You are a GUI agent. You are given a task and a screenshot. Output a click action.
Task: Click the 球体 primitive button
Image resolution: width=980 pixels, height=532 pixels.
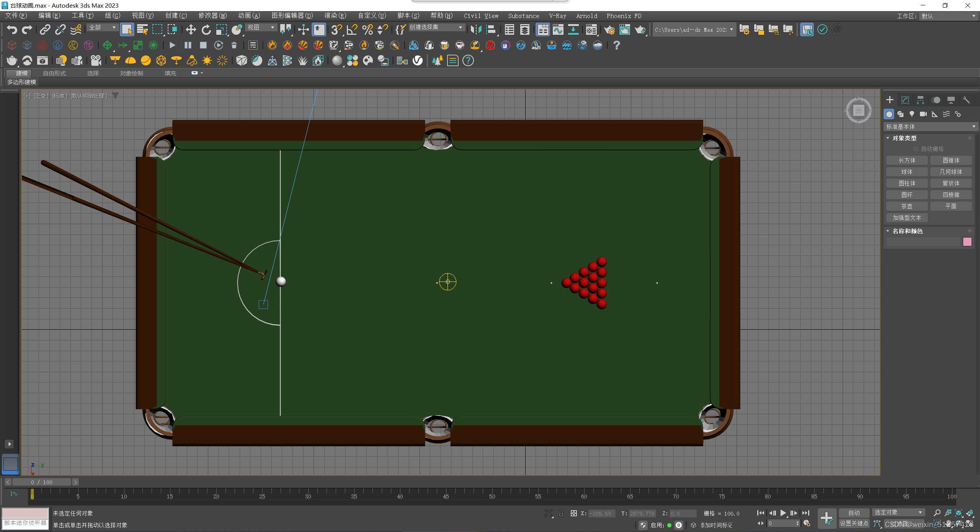[x=906, y=172]
